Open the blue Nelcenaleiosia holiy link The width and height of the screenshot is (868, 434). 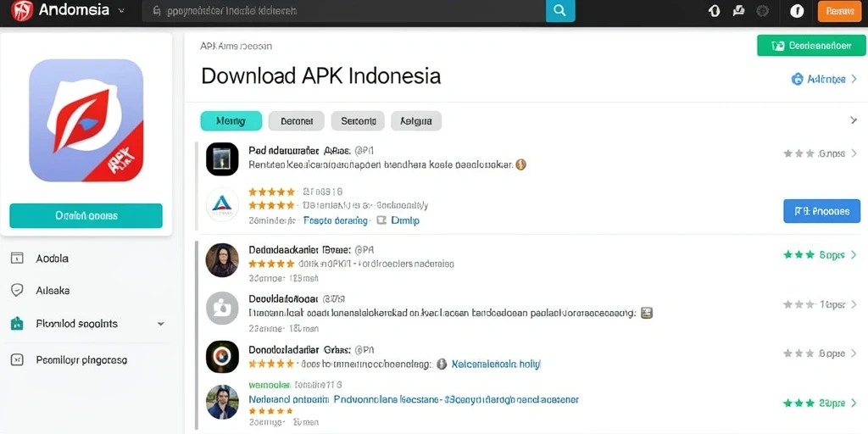click(x=497, y=364)
